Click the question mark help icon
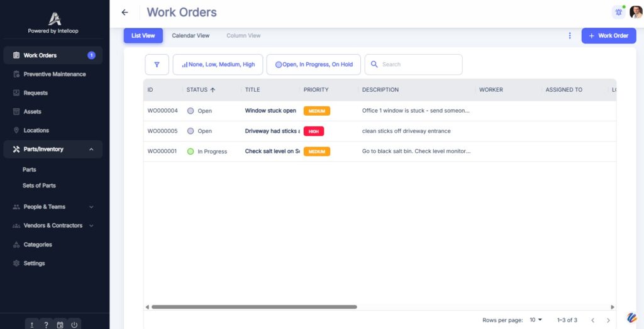The image size is (644, 329). 46,325
